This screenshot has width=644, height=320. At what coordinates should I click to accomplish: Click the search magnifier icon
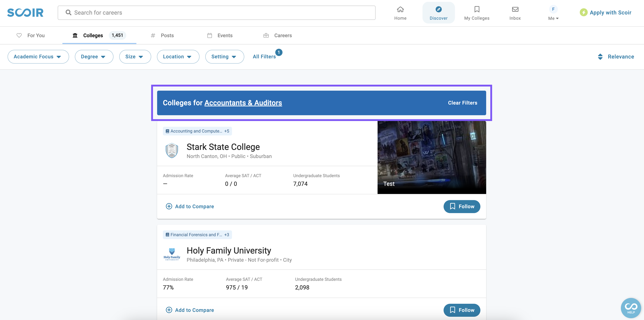coord(68,12)
